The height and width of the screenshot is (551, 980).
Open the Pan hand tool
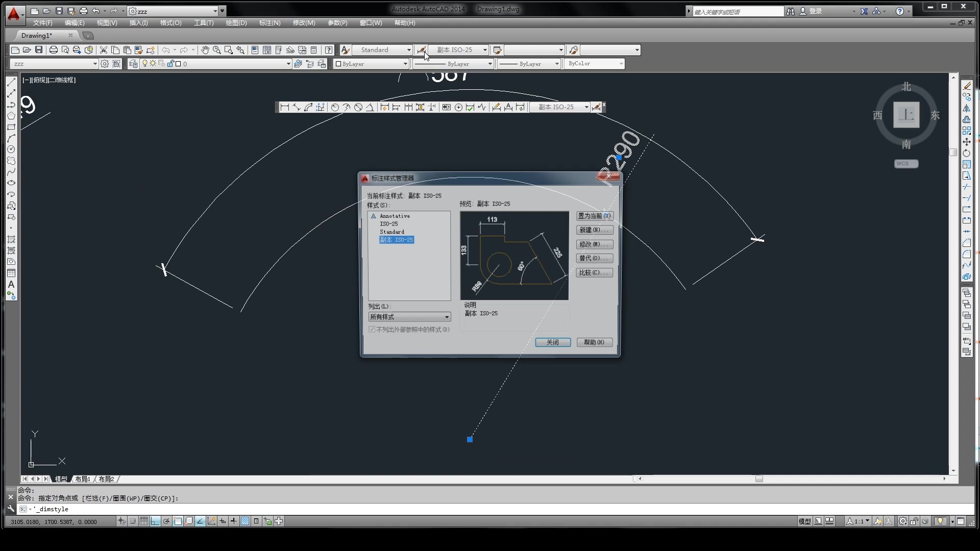pyautogui.click(x=205, y=50)
